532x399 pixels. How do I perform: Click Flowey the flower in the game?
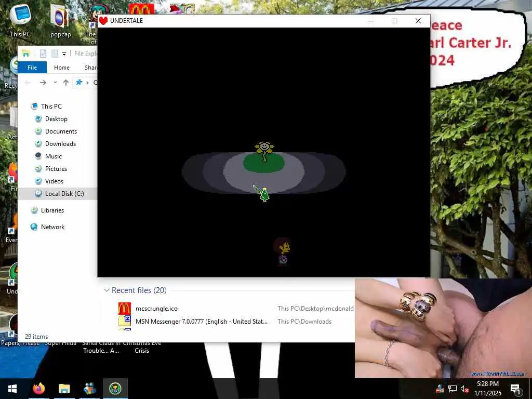[264, 151]
